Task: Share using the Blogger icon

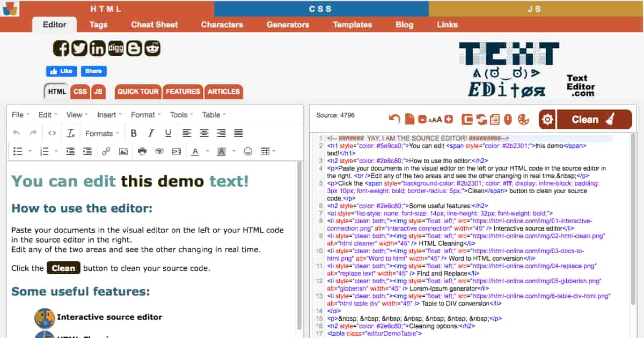Action: pyautogui.click(x=134, y=48)
